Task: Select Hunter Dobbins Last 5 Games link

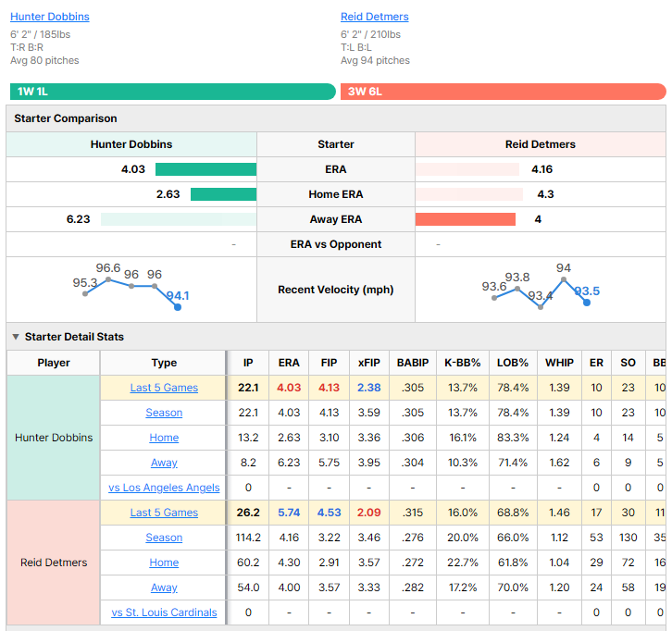Action: pos(164,388)
